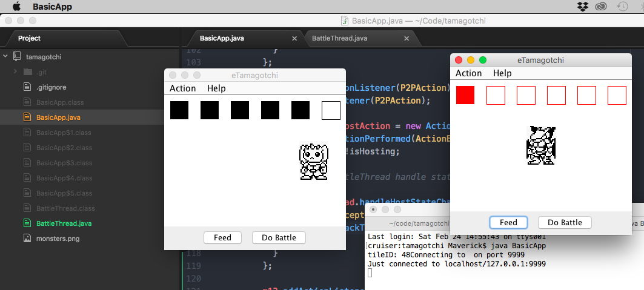This screenshot has width=644, height=290.
Task: Click line number 119 in the editor gutter
Action: [193, 266]
